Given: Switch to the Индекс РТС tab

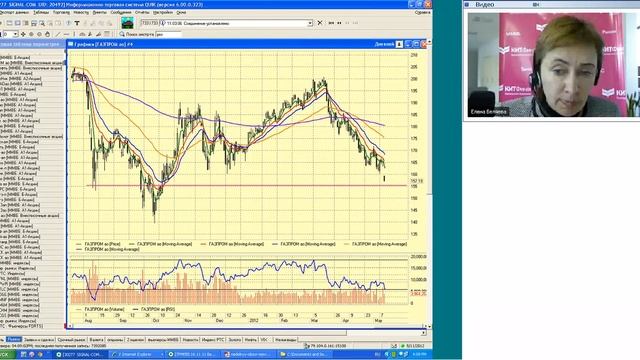Looking at the screenshot, I should 213,340.
